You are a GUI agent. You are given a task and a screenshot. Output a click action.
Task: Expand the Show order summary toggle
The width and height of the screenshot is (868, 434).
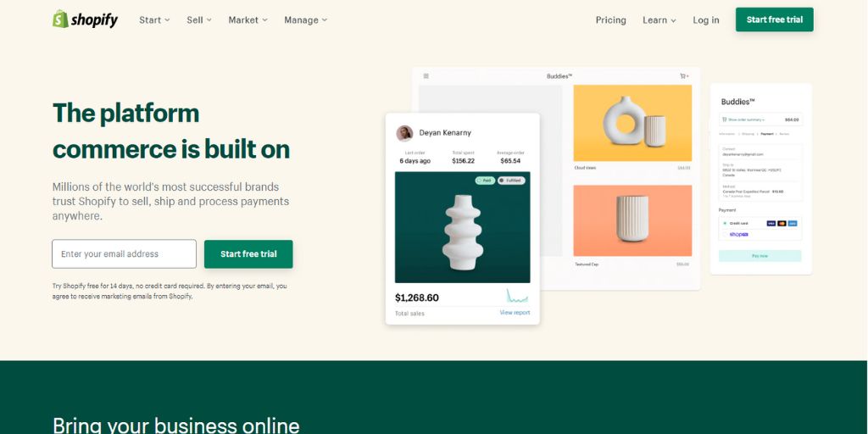coord(743,120)
